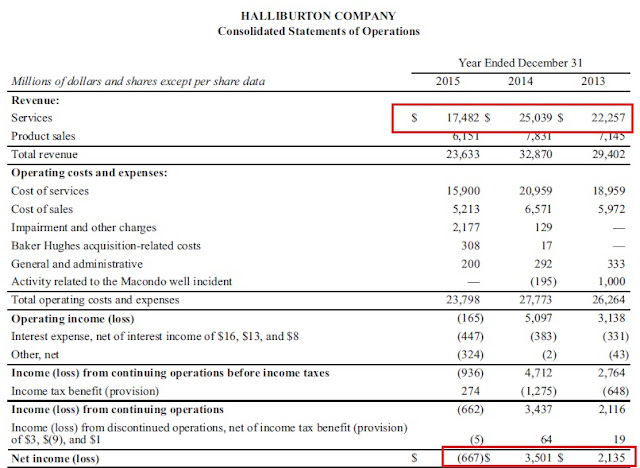Click Services 2014 value 25,039
The height and width of the screenshot is (468, 640).
536,118
